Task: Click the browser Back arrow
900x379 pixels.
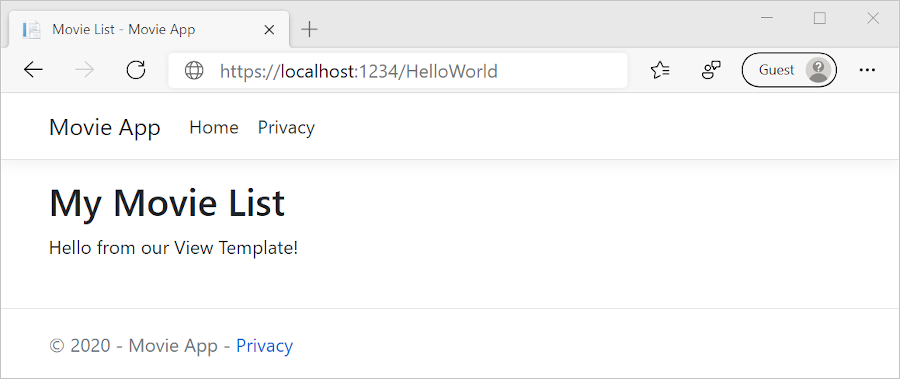Action: click(33, 71)
